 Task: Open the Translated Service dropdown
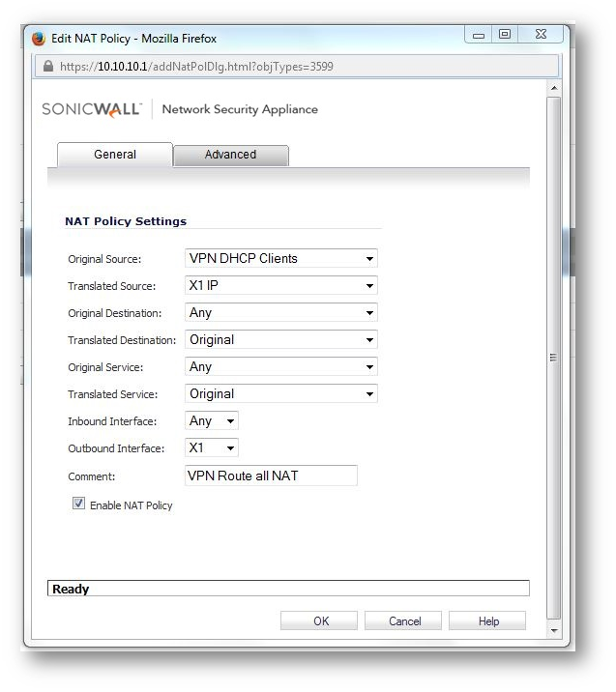pos(280,393)
